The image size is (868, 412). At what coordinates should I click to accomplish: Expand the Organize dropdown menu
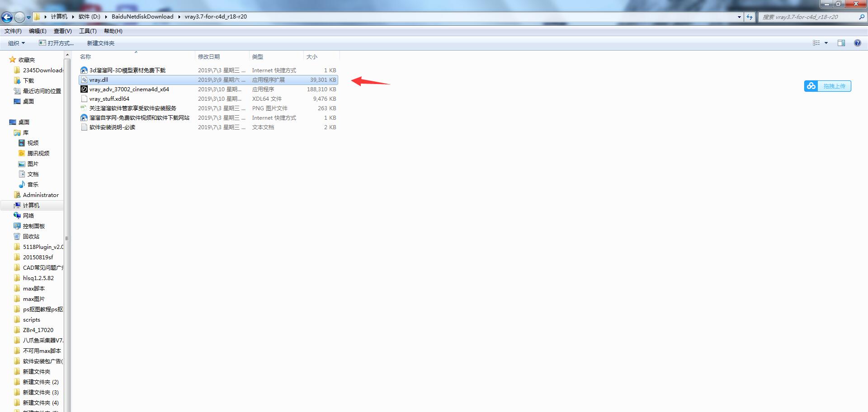click(16, 43)
